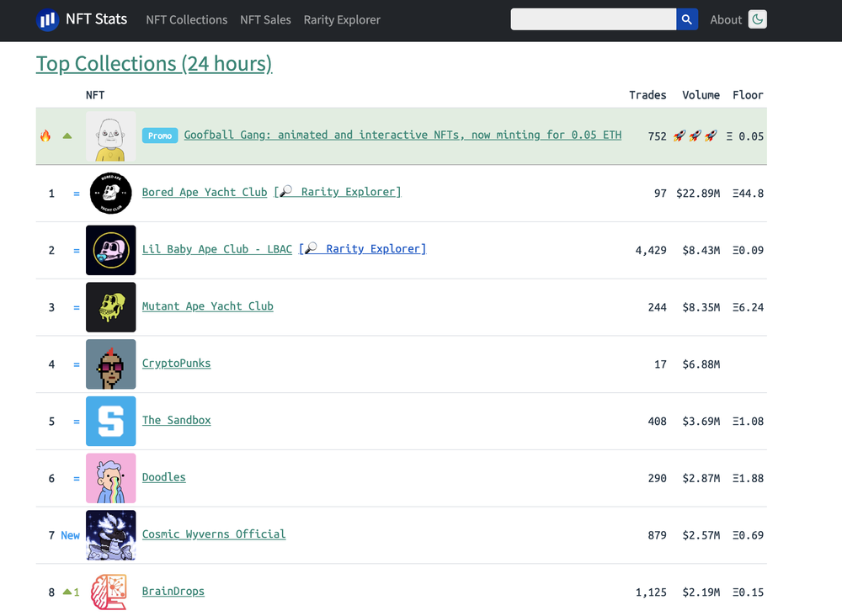Select the $22.89M volume value
Image resolution: width=842 pixels, height=616 pixels.
[x=698, y=194]
